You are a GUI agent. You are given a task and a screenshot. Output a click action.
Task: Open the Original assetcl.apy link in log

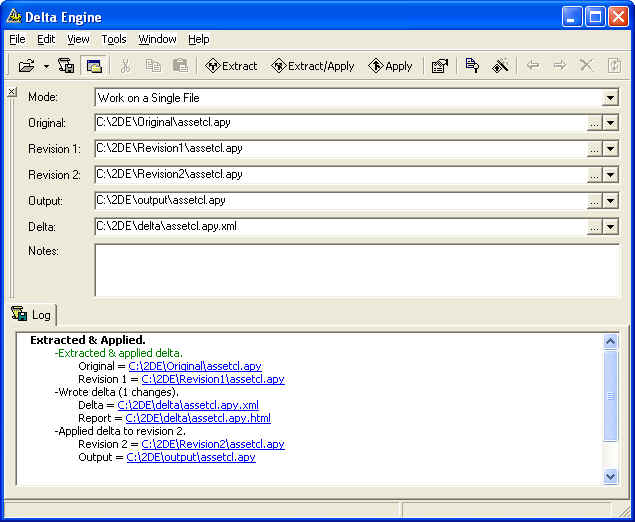coord(195,366)
